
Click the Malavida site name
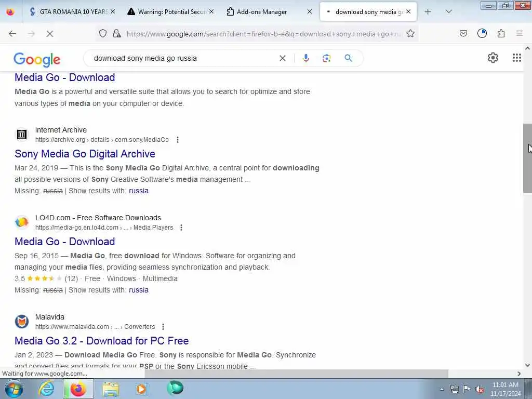pos(50,317)
